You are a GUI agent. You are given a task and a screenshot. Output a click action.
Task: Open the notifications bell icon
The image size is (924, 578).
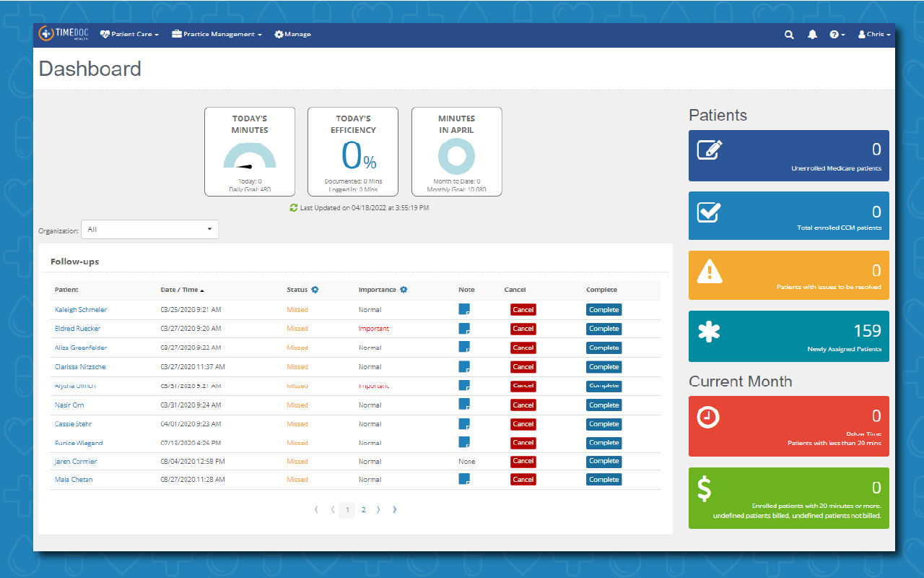pyautogui.click(x=812, y=35)
